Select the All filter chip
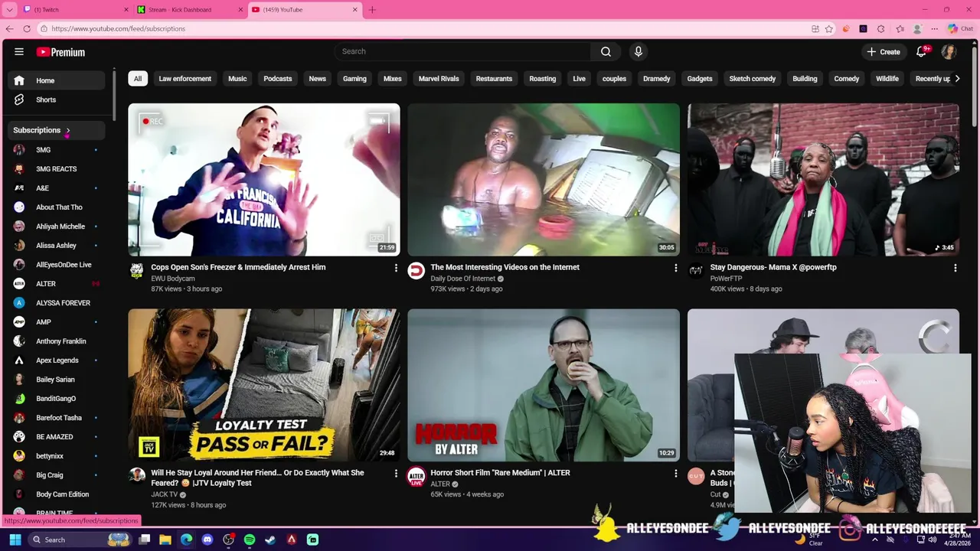The width and height of the screenshot is (980, 551). pos(138,79)
